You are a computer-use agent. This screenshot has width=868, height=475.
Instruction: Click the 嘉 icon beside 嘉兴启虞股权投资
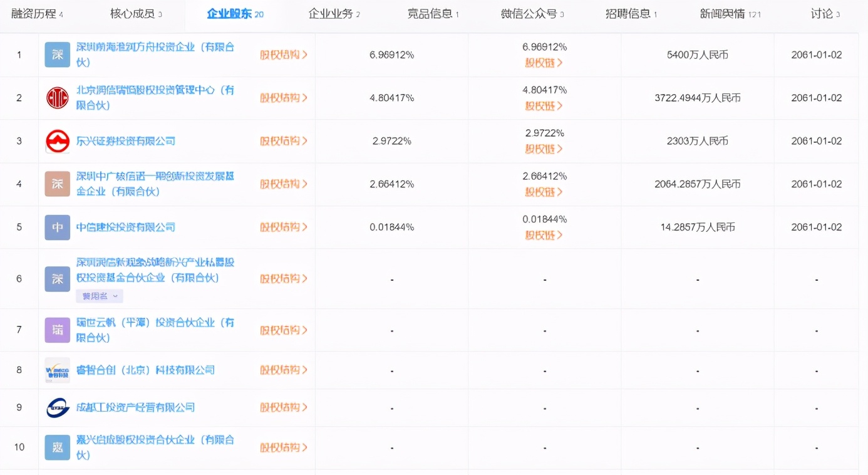(x=57, y=447)
